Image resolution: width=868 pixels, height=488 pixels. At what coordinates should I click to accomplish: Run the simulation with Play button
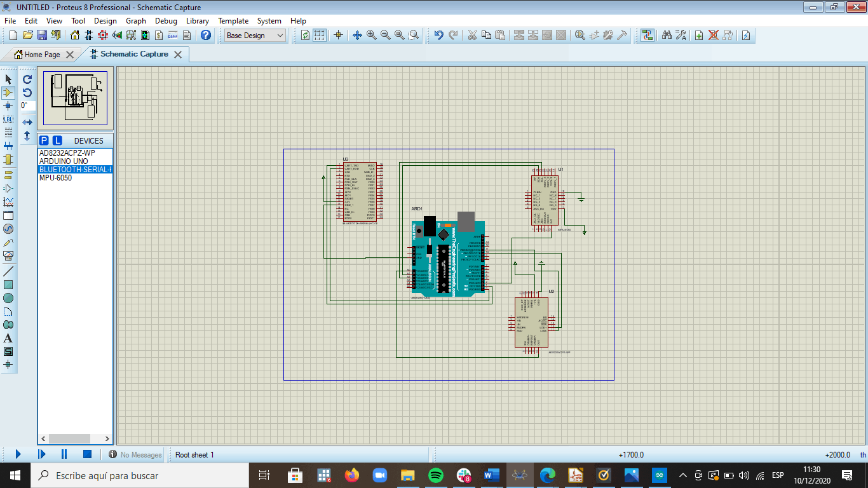click(x=18, y=454)
